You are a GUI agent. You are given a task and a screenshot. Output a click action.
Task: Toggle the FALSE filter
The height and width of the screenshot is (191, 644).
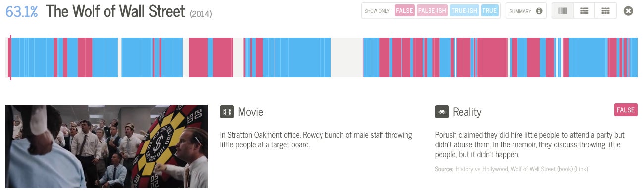click(404, 11)
